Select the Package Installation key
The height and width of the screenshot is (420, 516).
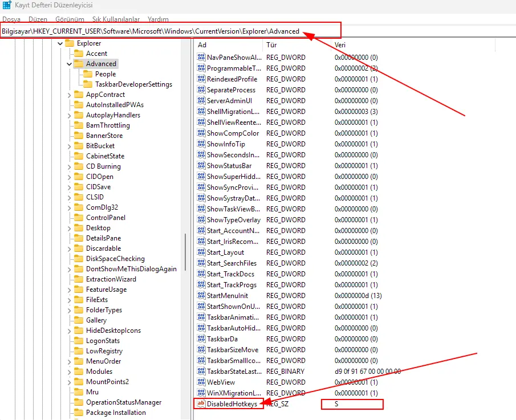[x=116, y=413]
